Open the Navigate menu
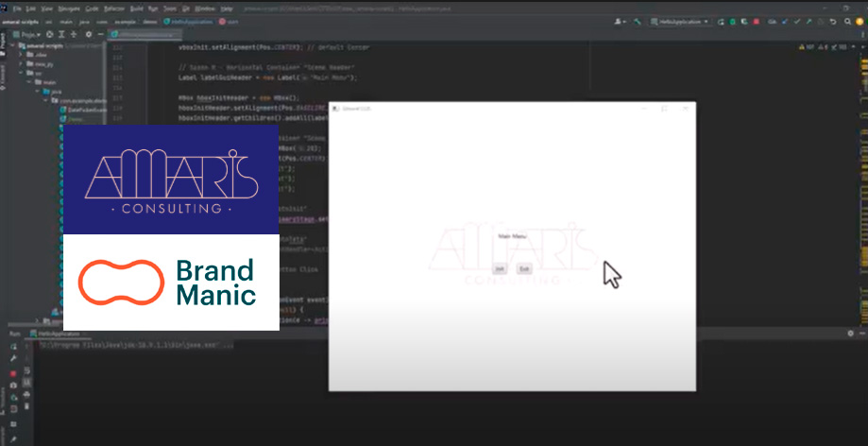This screenshot has width=868, height=446. [69, 9]
